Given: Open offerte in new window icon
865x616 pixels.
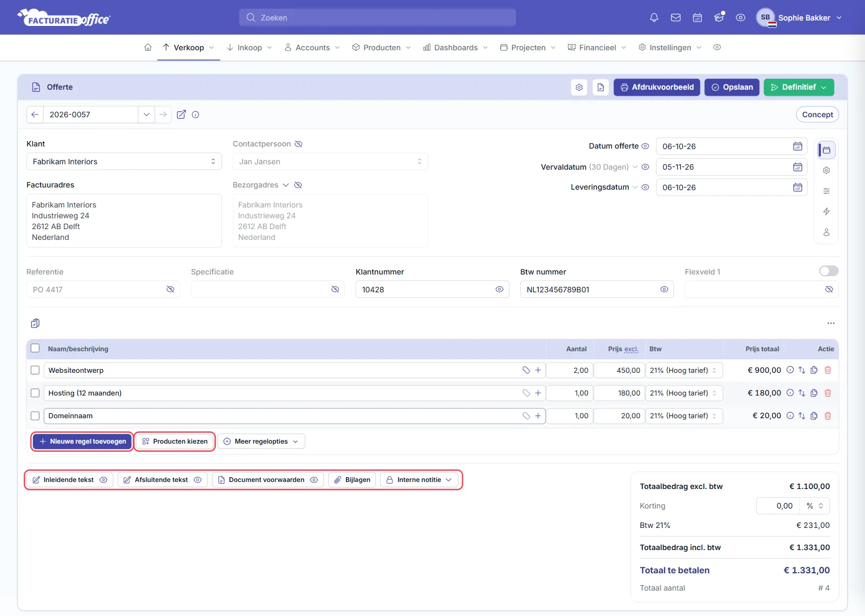Looking at the screenshot, I should 182,115.
